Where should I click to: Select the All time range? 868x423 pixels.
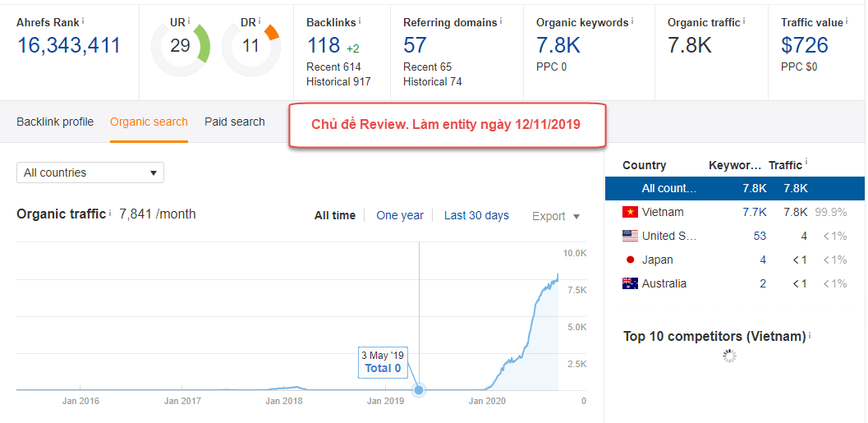(335, 215)
